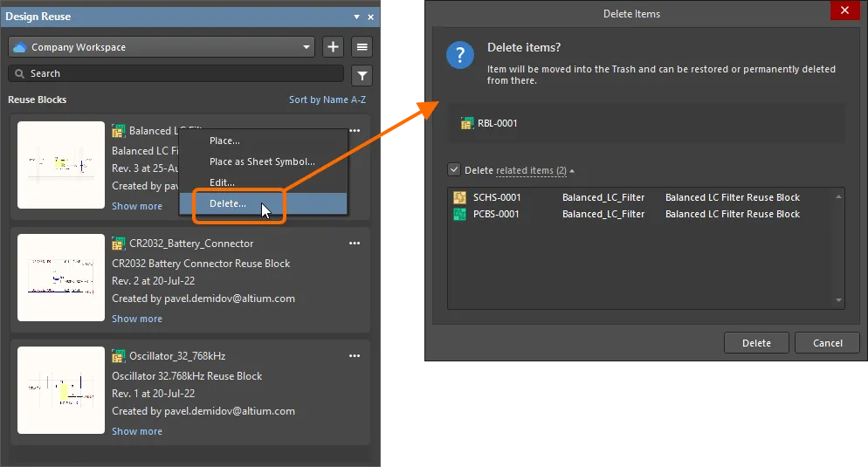Open the filter funnel icon beside Search
868x467 pixels.
click(x=362, y=75)
